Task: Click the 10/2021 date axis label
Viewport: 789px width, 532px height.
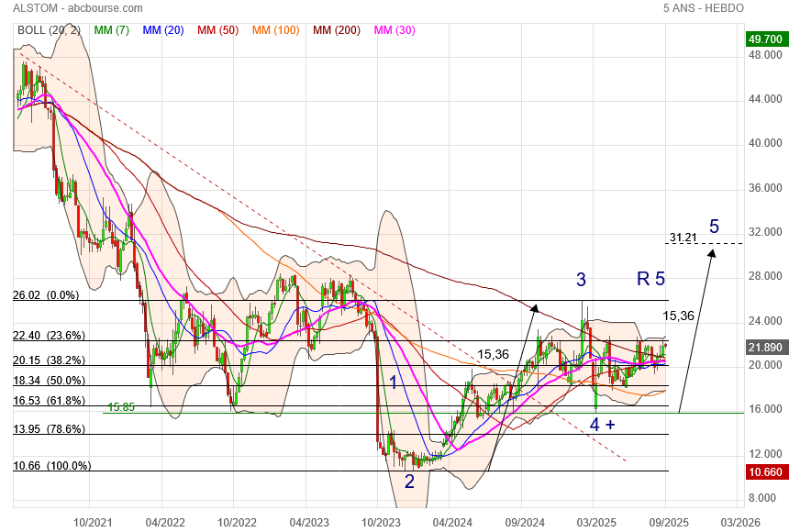Action: click(x=93, y=523)
